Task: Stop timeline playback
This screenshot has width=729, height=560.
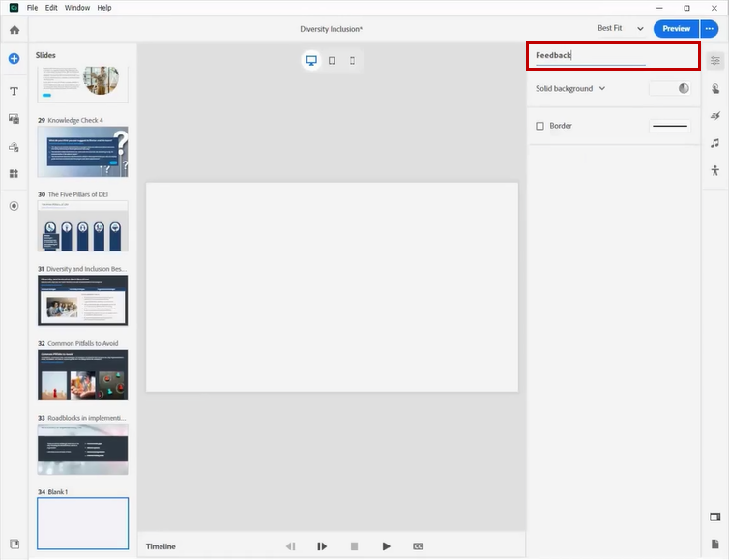Action: (354, 546)
